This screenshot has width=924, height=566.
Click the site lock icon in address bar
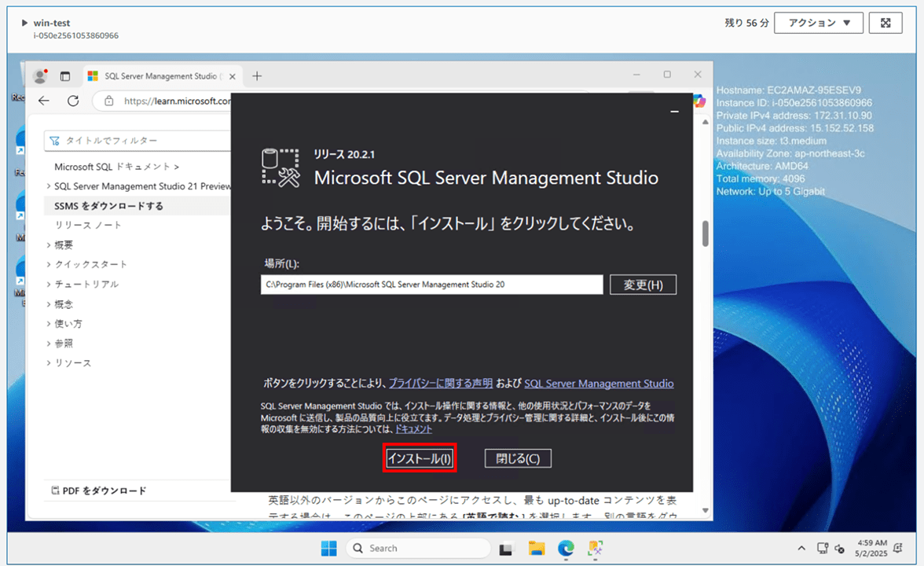tap(109, 101)
